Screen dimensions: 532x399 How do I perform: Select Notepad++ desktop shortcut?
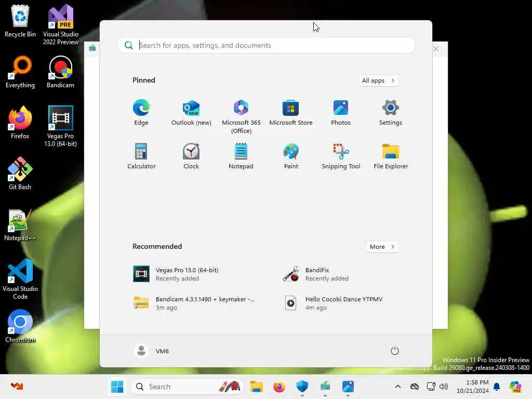point(20,224)
